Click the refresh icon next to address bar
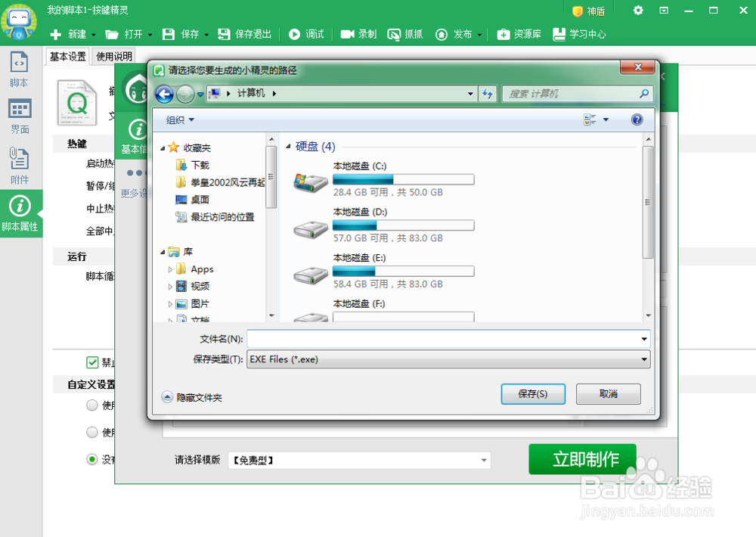Viewport: 756px width, 537px height. (x=488, y=94)
